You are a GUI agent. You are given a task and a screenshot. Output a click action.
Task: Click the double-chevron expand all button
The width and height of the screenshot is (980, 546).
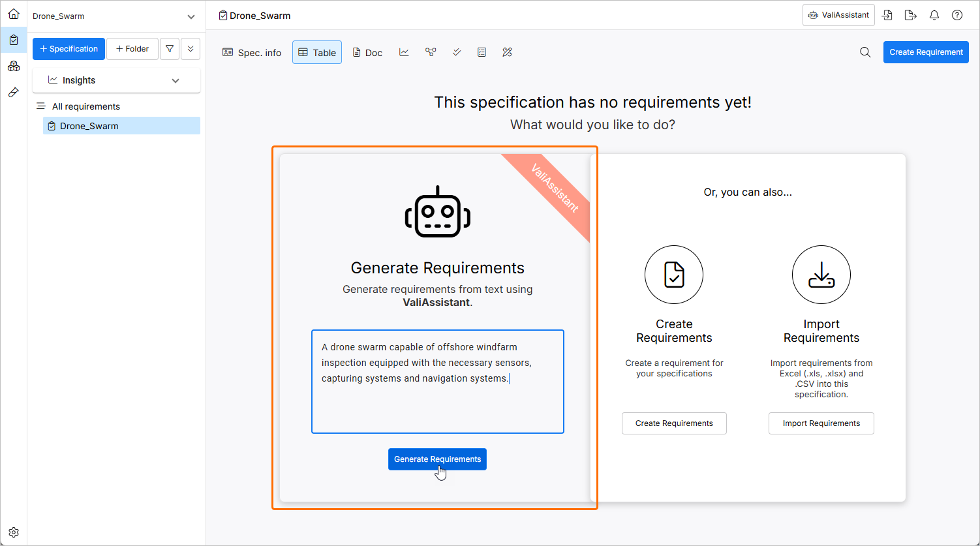point(191,49)
